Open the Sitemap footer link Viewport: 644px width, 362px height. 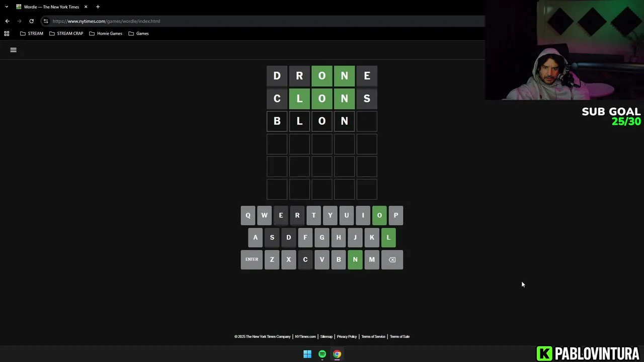327,336
